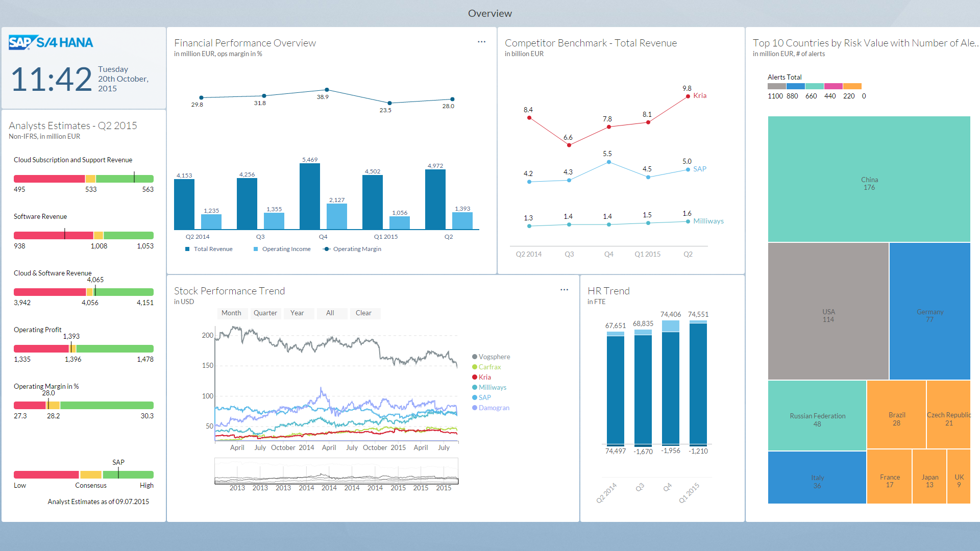Click SAP's 5.5 data point
The height and width of the screenshot is (551, 980).
608,162
